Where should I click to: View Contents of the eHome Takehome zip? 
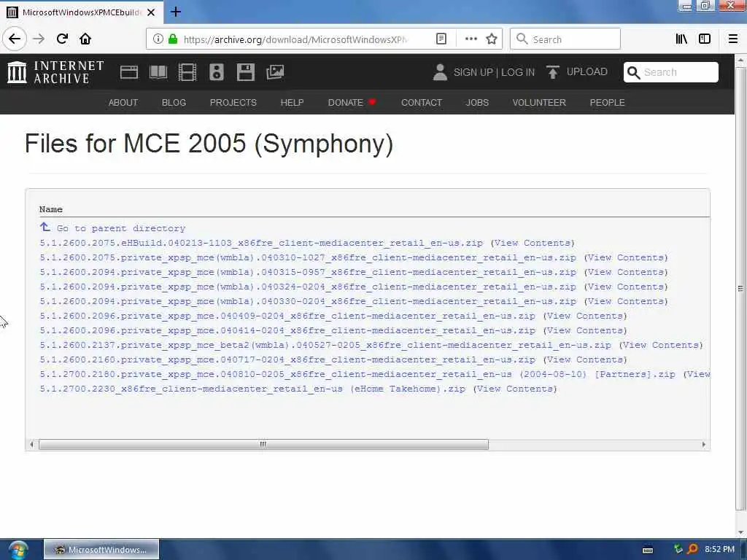[516, 389]
